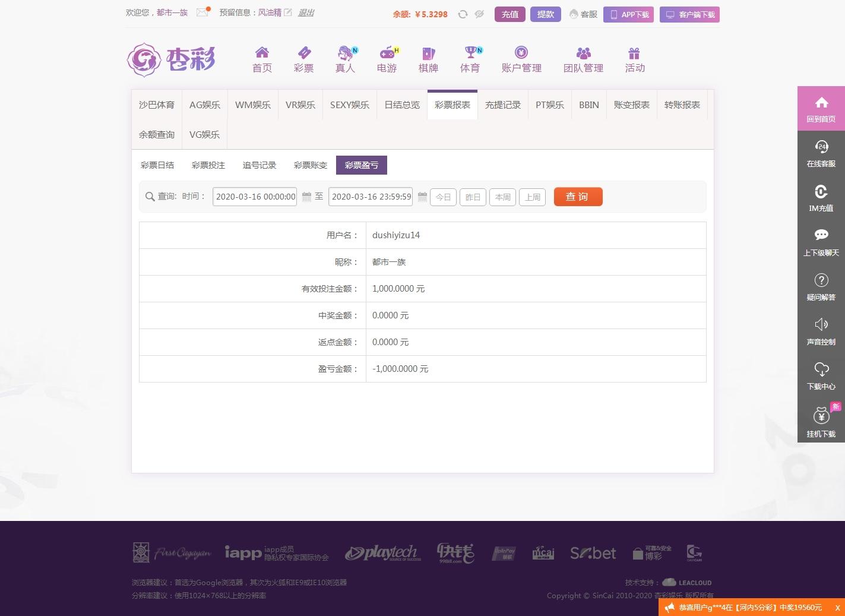The width and height of the screenshot is (845, 616).
Task: Switch to the 彩票投注 tab
Action: (208, 165)
